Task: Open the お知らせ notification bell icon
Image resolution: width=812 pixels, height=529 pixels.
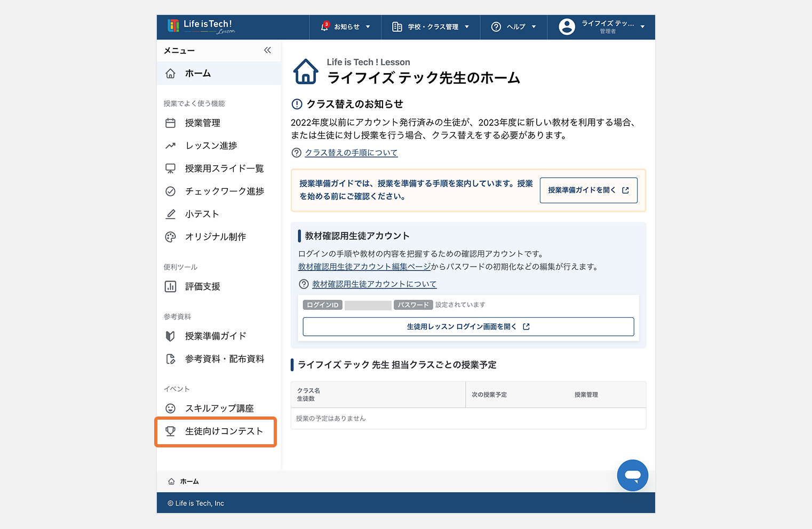Action: point(325,27)
